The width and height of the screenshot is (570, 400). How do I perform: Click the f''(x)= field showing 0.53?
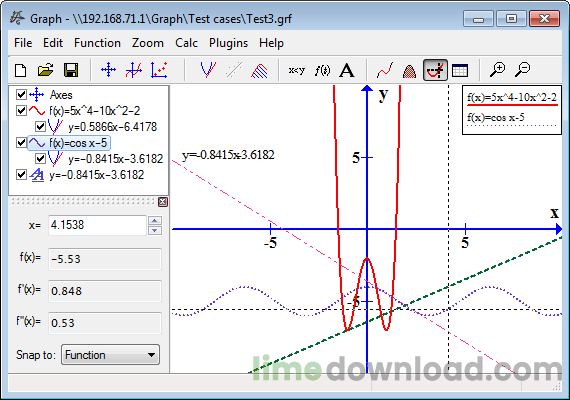[105, 323]
